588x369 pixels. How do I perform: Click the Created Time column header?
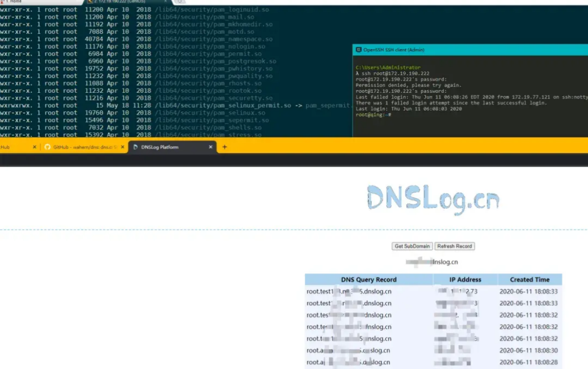coord(530,279)
